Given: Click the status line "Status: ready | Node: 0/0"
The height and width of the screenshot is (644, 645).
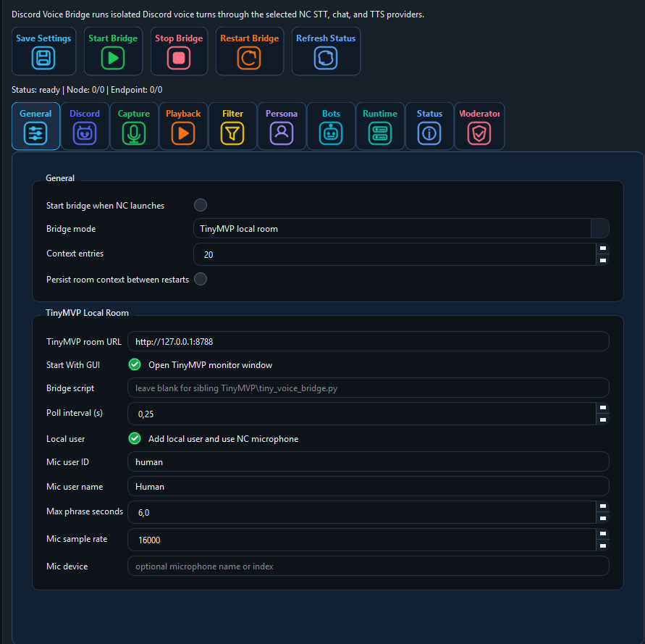Looking at the screenshot, I should pos(58,90).
